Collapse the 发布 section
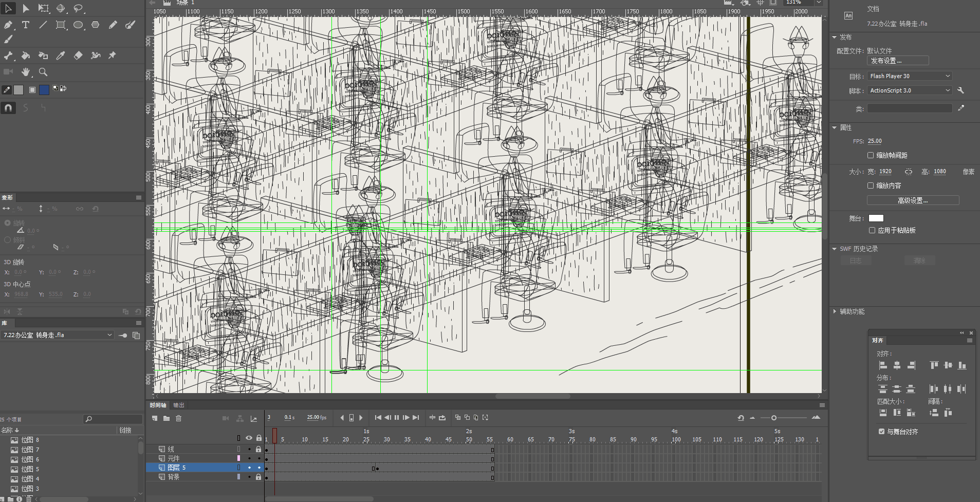This screenshot has width=980, height=502. point(834,37)
